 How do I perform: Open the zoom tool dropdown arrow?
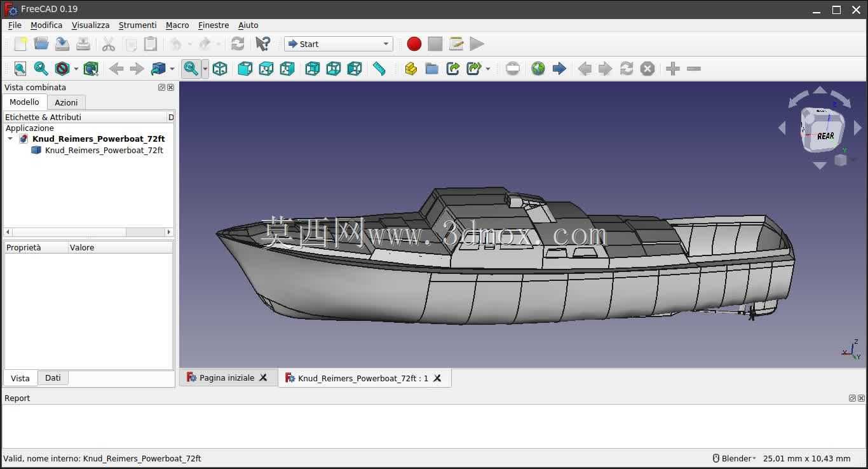(205, 69)
